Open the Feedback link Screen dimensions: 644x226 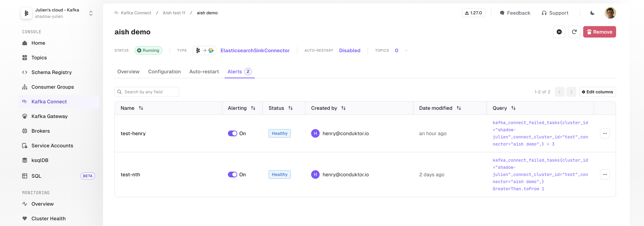point(515,13)
